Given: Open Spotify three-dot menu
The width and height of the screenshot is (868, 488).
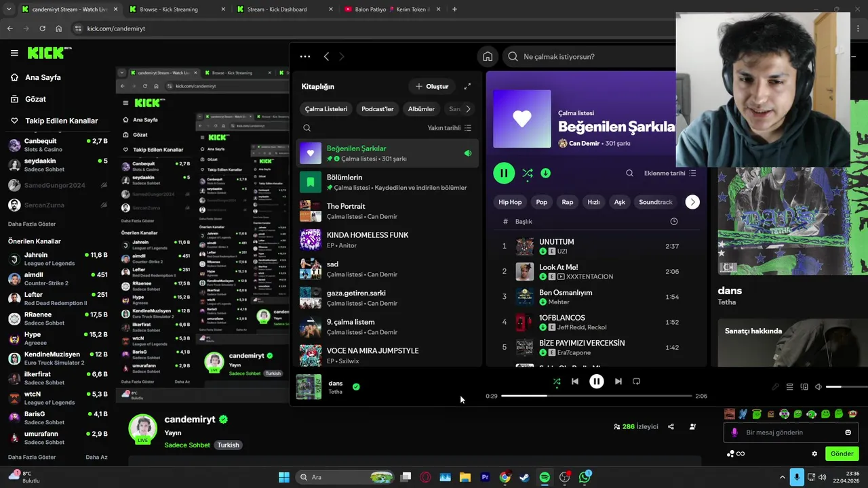Looking at the screenshot, I should (305, 57).
